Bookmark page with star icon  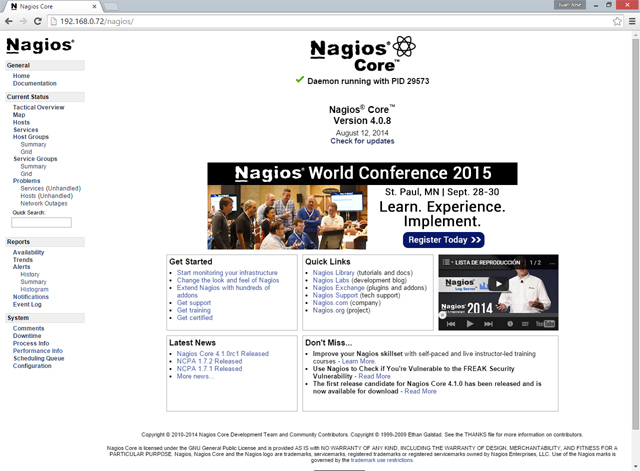pos(617,21)
